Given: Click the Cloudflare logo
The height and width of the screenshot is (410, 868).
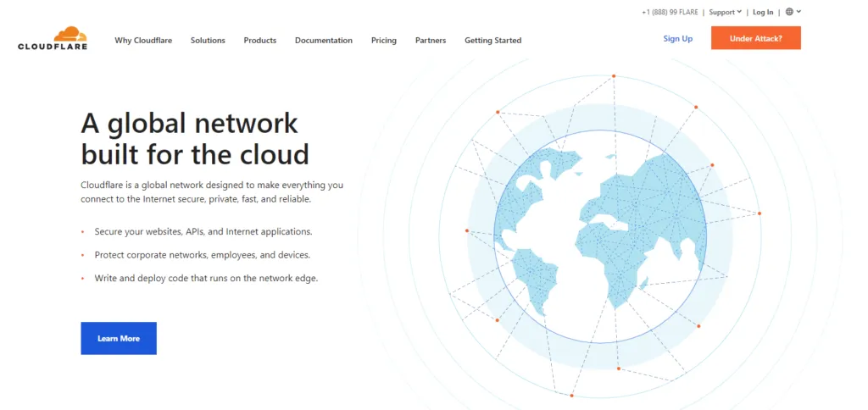Looking at the screenshot, I should tap(53, 38).
